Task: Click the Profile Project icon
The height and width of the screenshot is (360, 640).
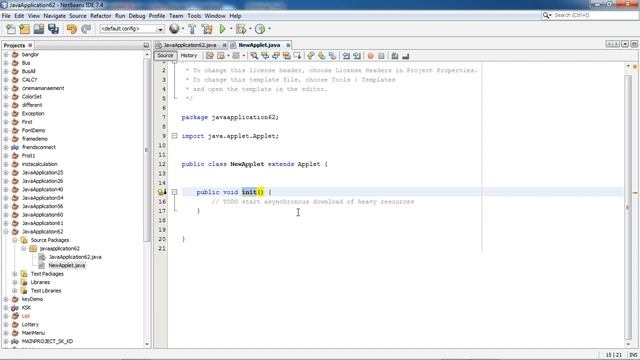Action: click(x=260, y=29)
